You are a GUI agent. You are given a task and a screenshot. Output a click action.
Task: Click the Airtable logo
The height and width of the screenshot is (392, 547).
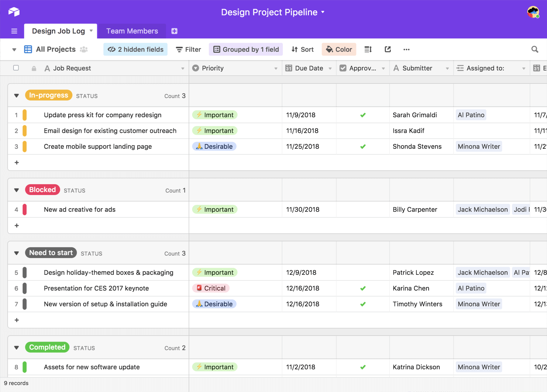tap(14, 12)
